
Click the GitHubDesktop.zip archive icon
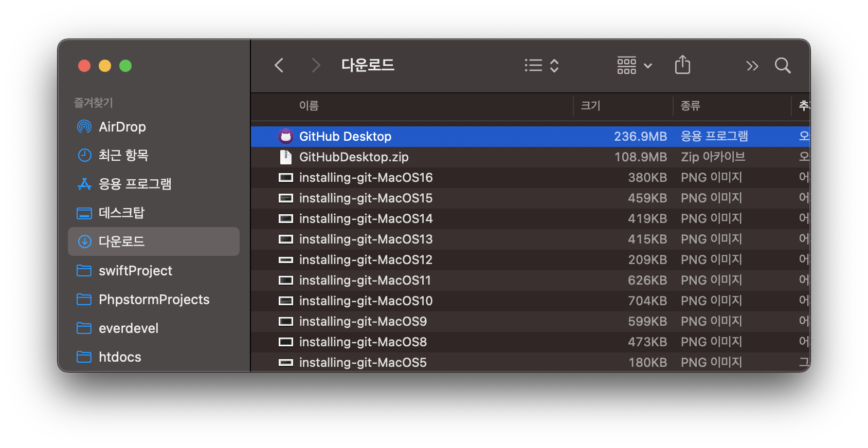(x=286, y=157)
